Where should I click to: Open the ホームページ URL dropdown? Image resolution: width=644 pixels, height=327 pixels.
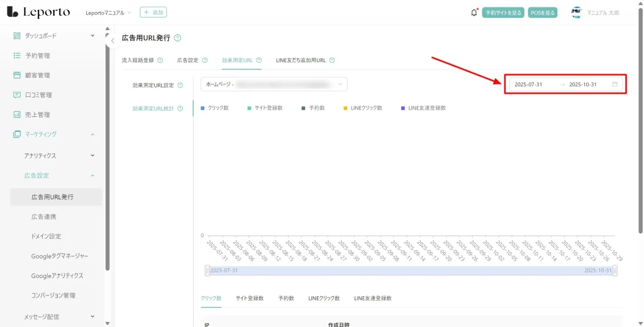click(274, 84)
